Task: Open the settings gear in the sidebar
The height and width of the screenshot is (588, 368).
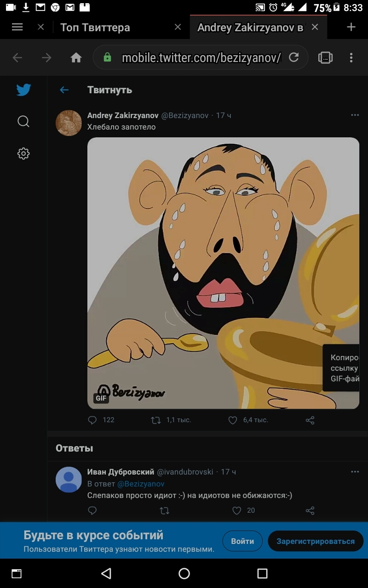Action: pyautogui.click(x=23, y=153)
